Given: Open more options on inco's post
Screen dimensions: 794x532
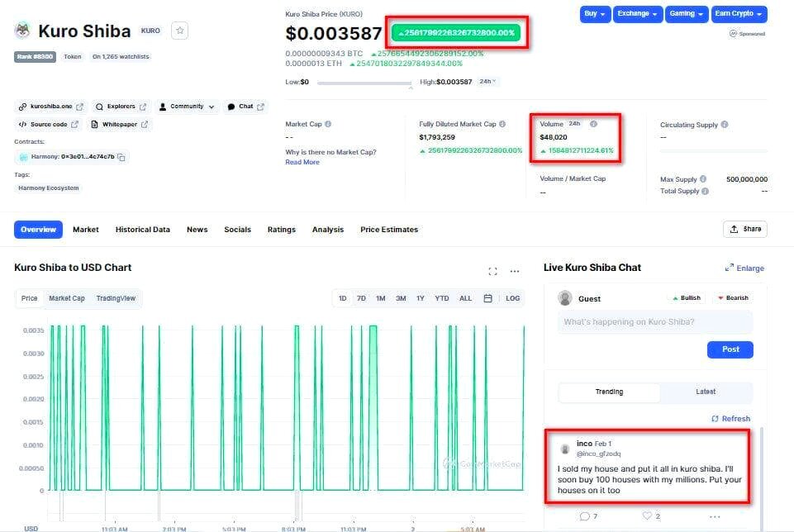Looking at the screenshot, I should [715, 517].
